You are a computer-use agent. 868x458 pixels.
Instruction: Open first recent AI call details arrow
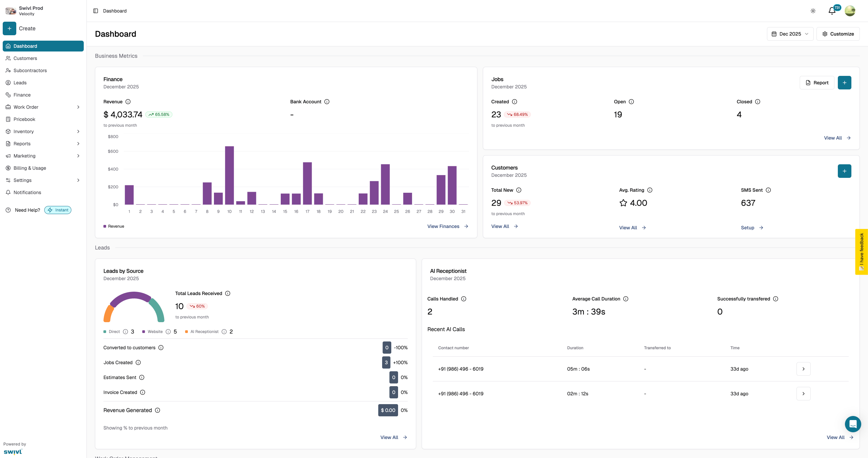[803, 369]
